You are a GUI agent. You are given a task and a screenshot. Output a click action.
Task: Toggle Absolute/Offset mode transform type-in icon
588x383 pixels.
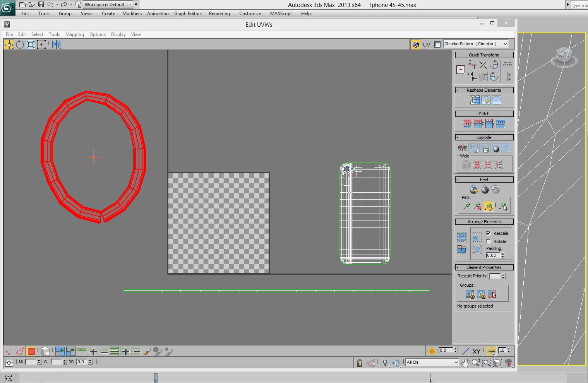point(9,362)
